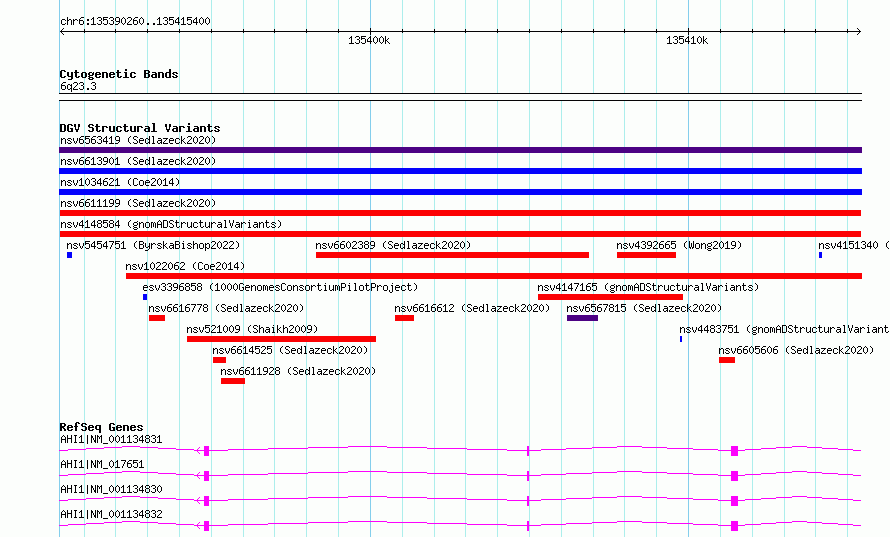Click the tiny nsv4151340 blue marker

(x=820, y=255)
